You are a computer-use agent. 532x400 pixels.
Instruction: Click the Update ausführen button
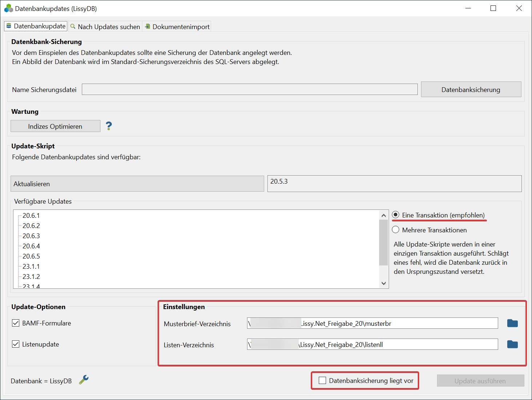480,381
